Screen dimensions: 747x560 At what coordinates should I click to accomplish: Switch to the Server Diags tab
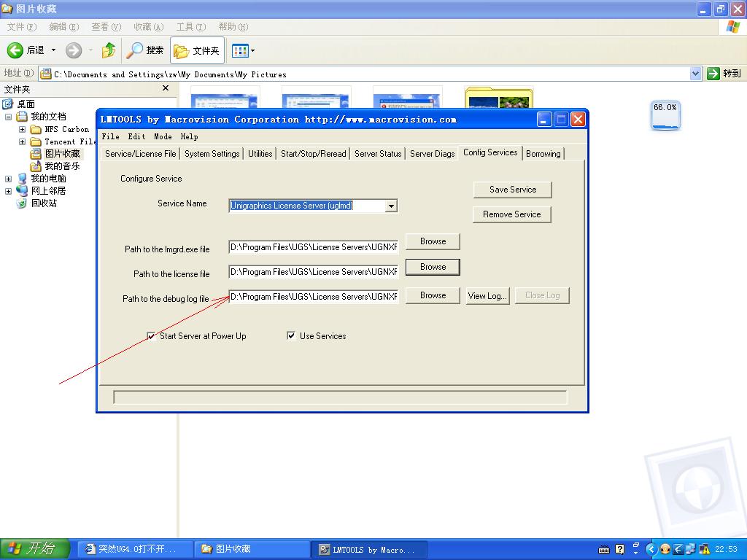(x=432, y=153)
